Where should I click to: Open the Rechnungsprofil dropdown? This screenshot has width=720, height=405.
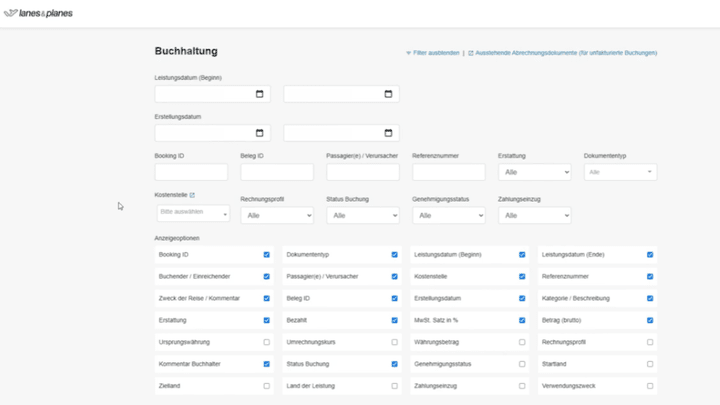(276, 215)
